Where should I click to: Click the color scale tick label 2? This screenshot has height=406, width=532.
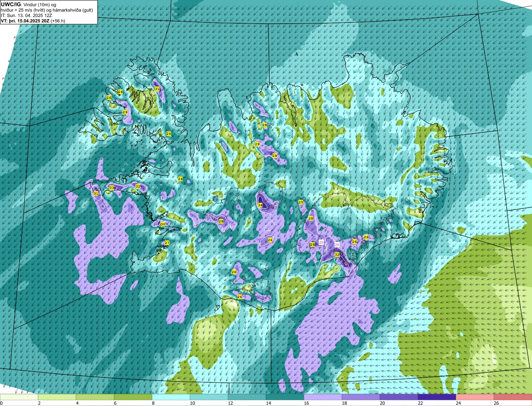pos(39,403)
